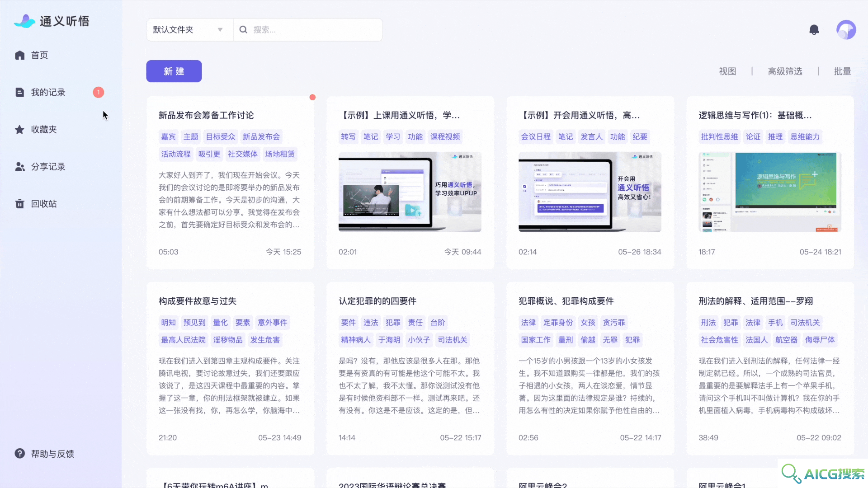Click the 意外事件 tag
The height and width of the screenshot is (488, 868).
(272, 323)
